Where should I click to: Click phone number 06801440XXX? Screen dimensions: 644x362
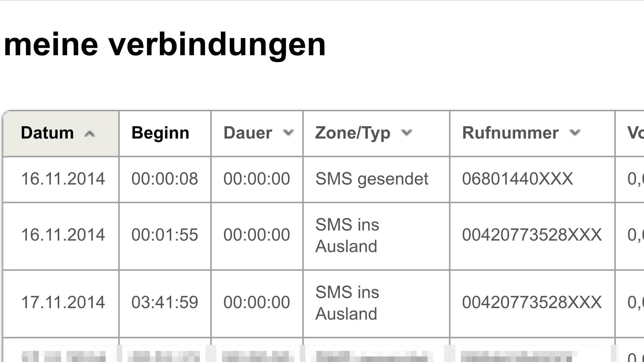point(518,179)
